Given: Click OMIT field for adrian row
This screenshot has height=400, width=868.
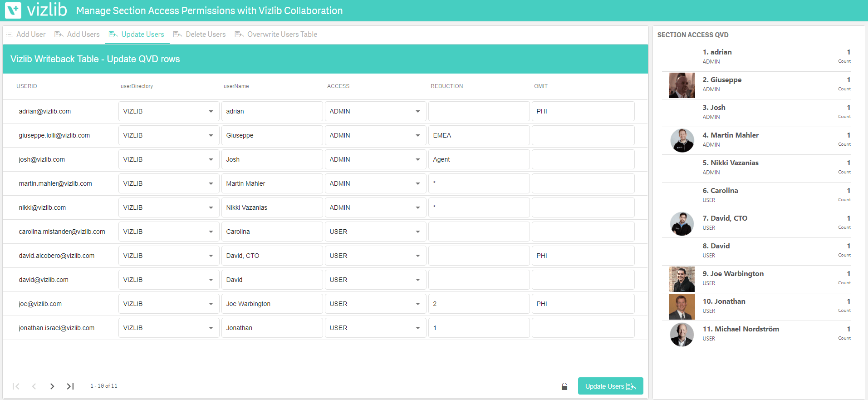Looking at the screenshot, I should coord(583,111).
